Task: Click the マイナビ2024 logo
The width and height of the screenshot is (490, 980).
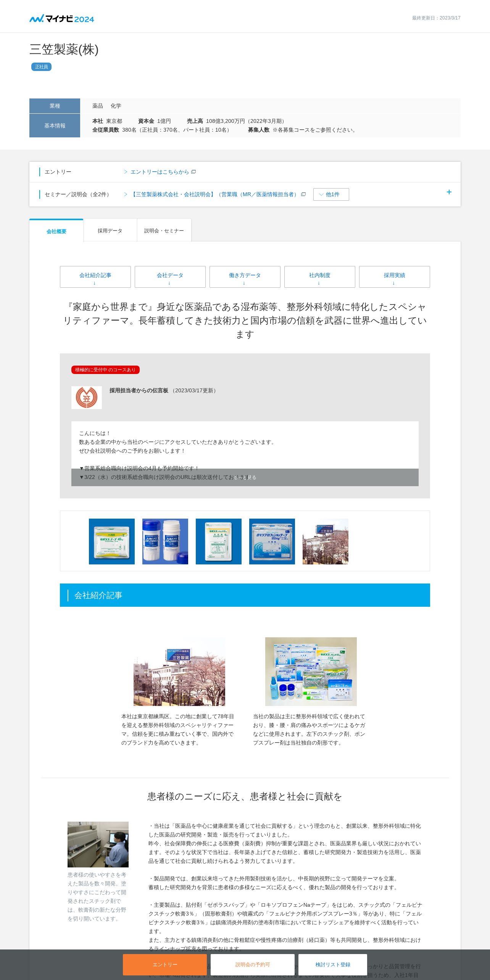Action: click(x=61, y=18)
